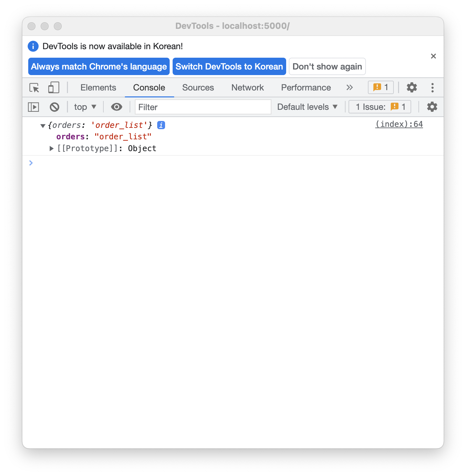This screenshot has height=476, width=466.
Task: Click the blue info badge next to object
Action: pyautogui.click(x=161, y=125)
